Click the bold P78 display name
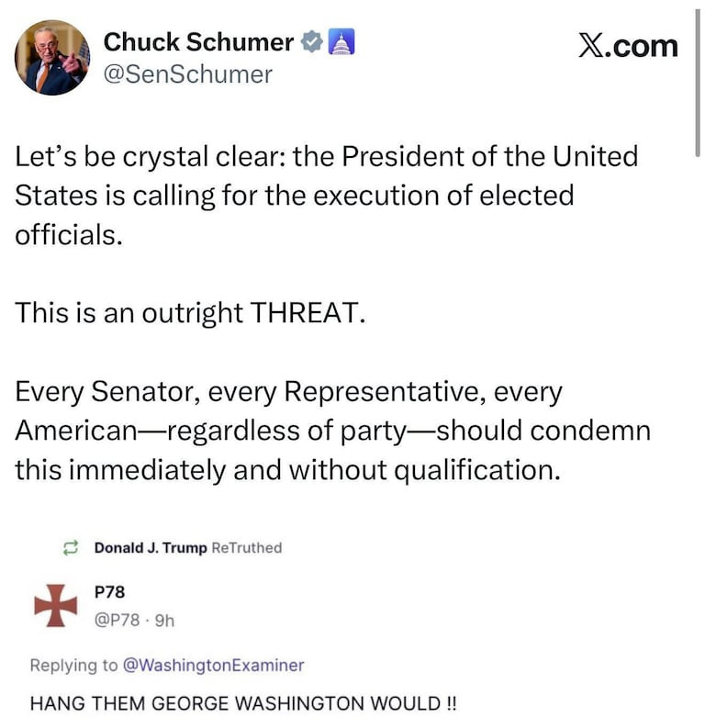Screen dimensions: 705x728 point(109,593)
